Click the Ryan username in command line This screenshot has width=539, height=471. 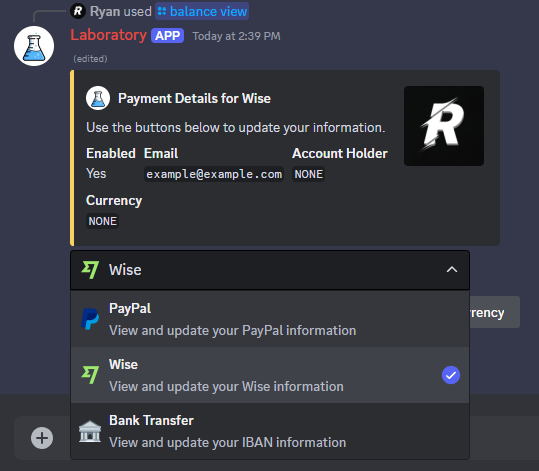coord(105,11)
